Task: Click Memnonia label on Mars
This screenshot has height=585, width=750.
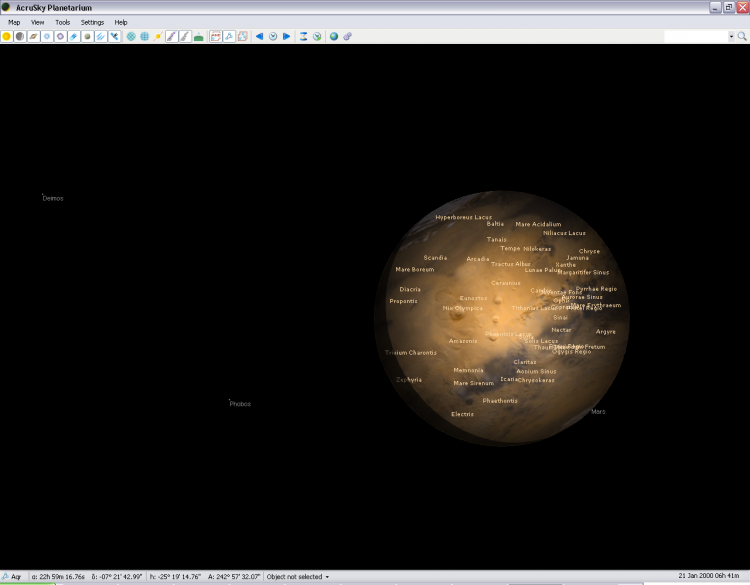Action: pos(468,370)
